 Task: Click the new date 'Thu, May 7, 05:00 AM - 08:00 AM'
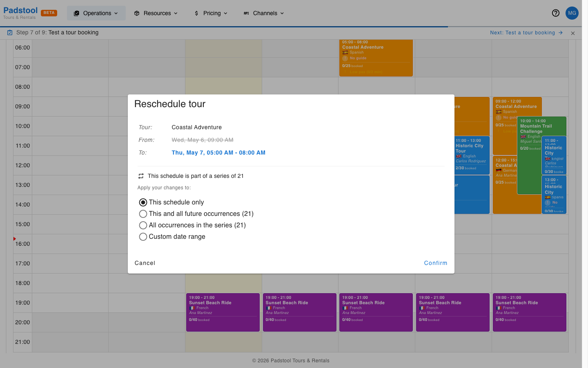(218, 153)
